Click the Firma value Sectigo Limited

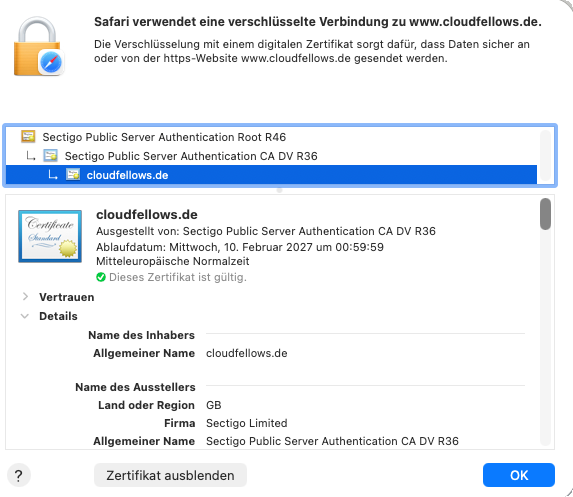(x=247, y=423)
